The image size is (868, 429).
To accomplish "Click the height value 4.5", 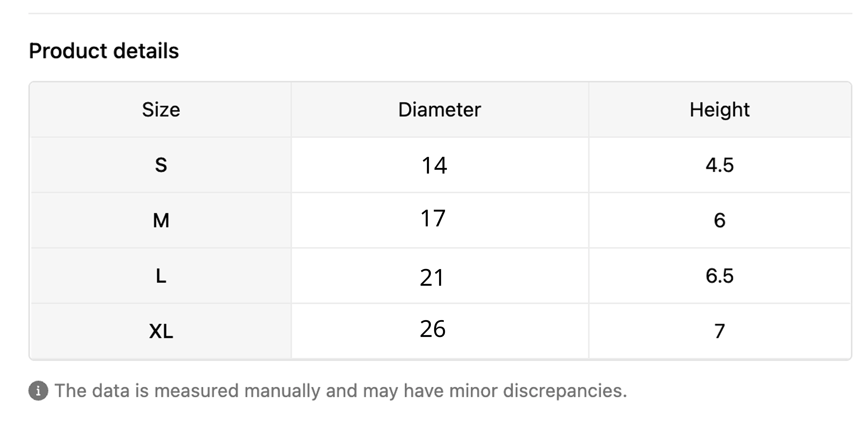I will pyautogui.click(x=719, y=165).
